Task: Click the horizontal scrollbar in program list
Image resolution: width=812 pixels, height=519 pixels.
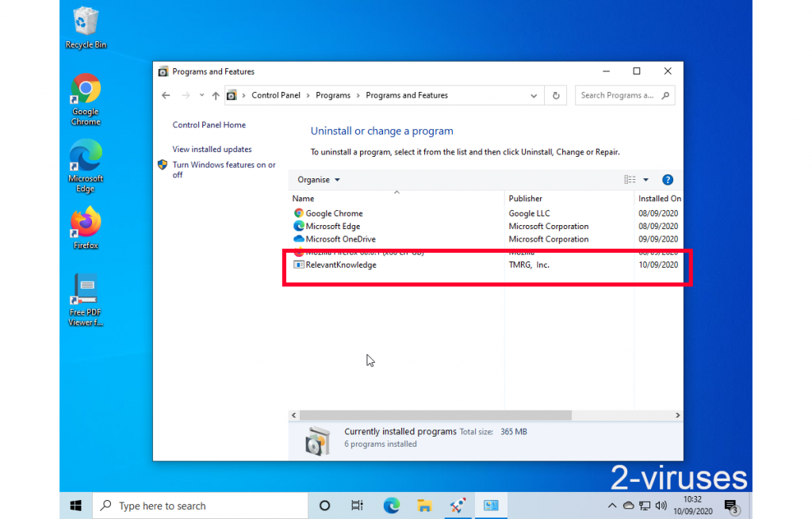Action: pos(435,415)
